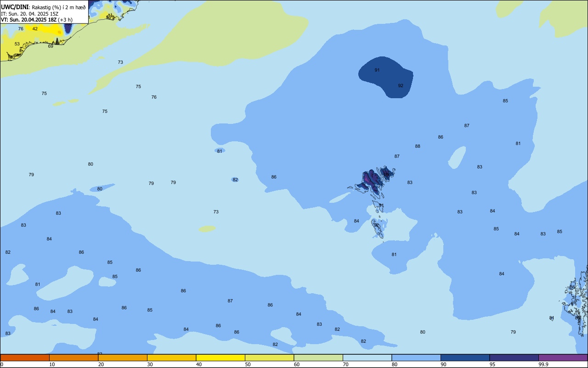Click the 92 value inside the dark blue patch

pyautogui.click(x=401, y=86)
